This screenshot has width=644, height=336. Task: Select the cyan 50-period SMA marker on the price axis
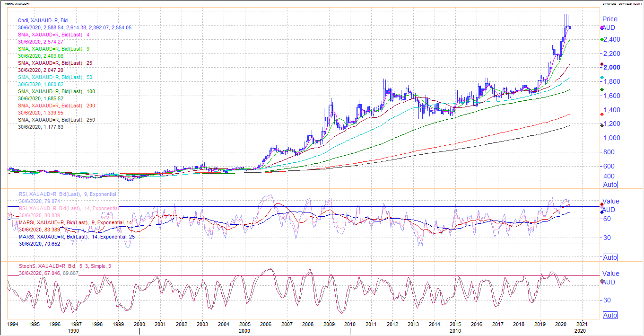coord(601,77)
